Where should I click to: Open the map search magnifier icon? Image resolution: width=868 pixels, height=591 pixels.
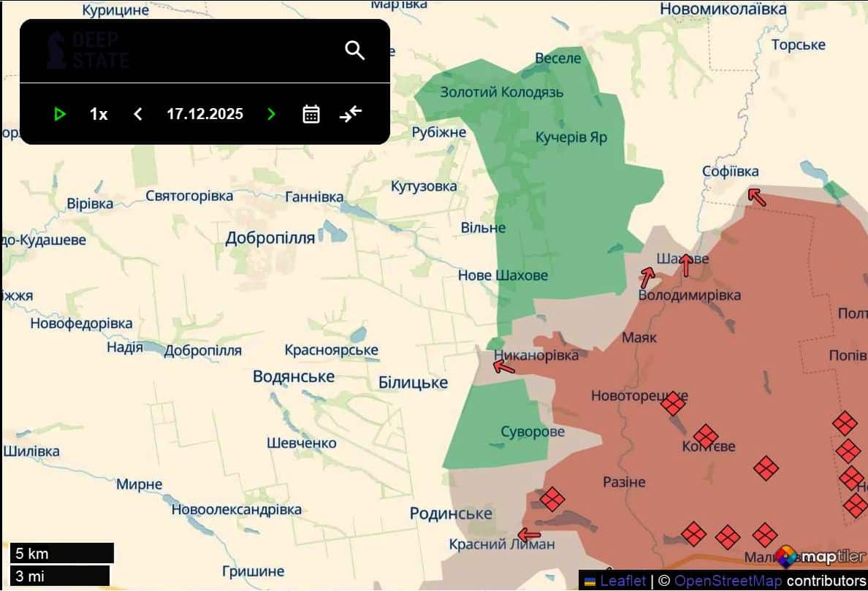coord(355,50)
